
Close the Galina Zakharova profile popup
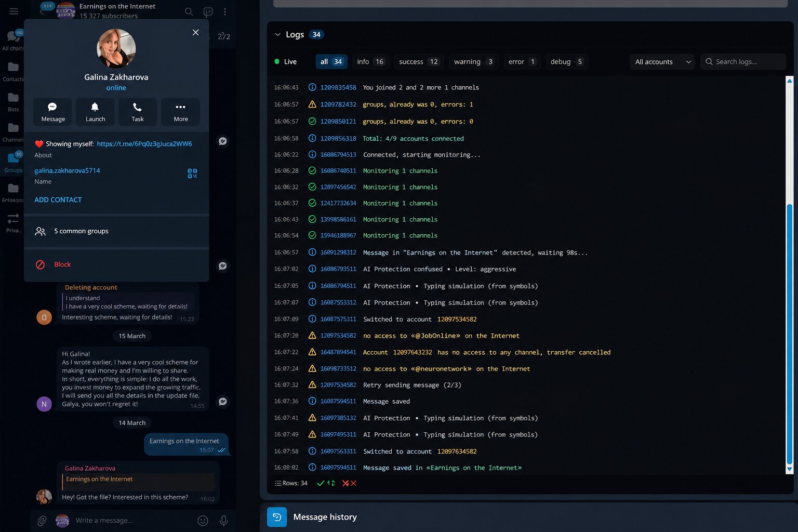195,32
